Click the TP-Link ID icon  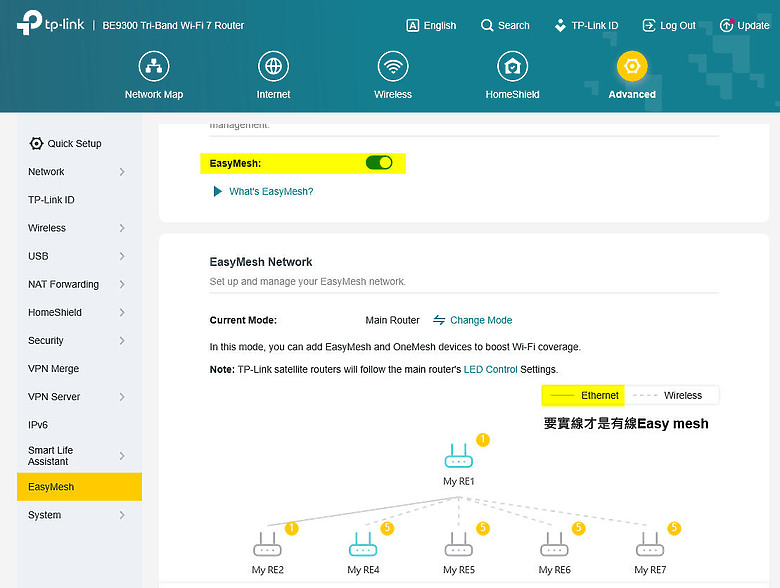[560, 25]
